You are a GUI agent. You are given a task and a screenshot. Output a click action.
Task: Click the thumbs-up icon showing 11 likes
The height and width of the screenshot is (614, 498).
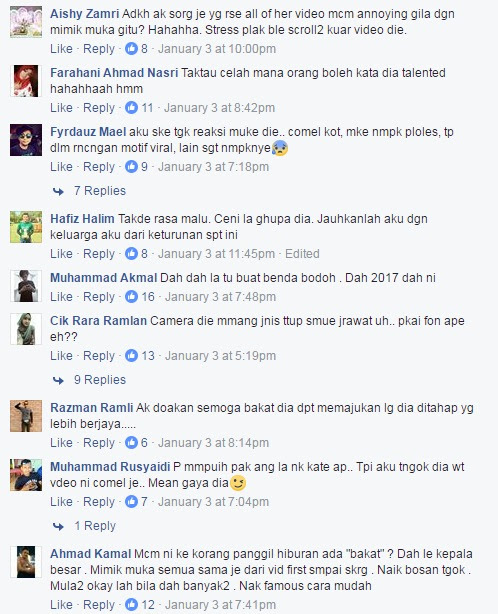(131, 108)
